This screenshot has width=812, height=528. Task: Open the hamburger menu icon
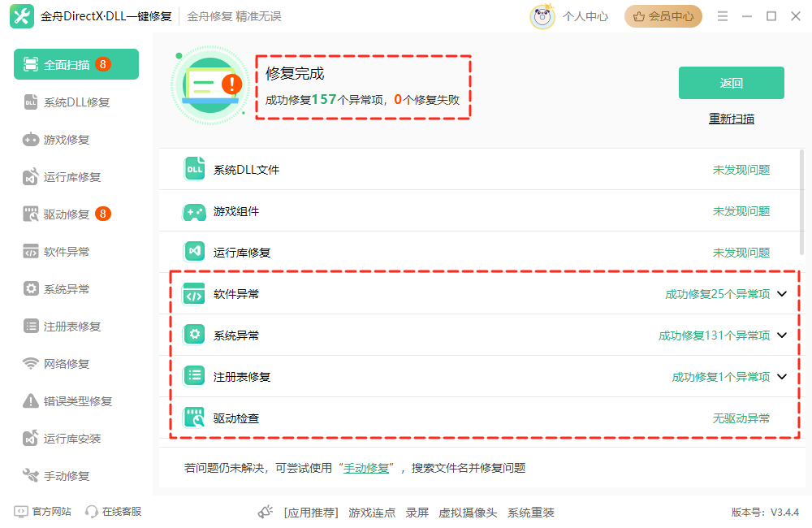(x=723, y=16)
